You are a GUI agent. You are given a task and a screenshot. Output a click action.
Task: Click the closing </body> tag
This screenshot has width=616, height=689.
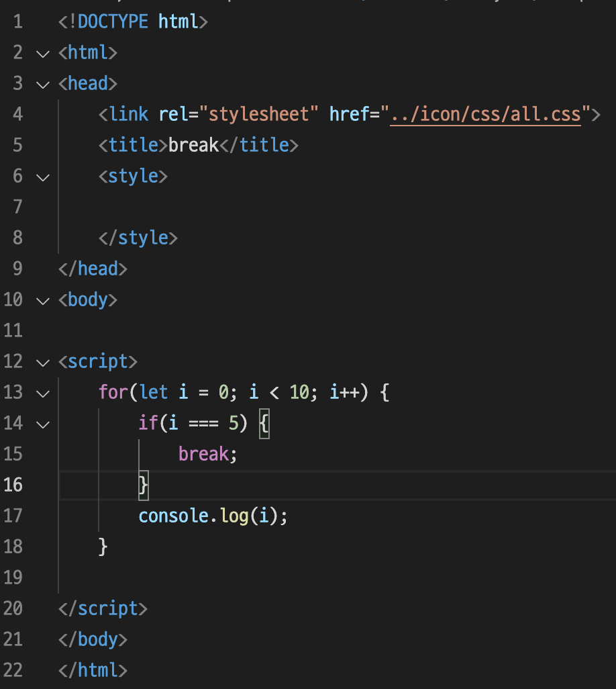click(x=93, y=639)
